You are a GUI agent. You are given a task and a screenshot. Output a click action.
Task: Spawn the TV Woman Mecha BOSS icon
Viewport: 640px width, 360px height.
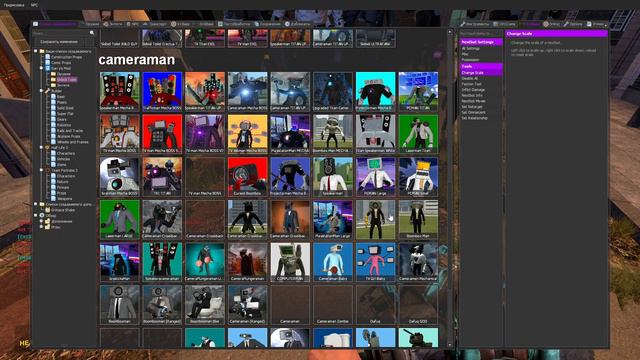click(247, 133)
